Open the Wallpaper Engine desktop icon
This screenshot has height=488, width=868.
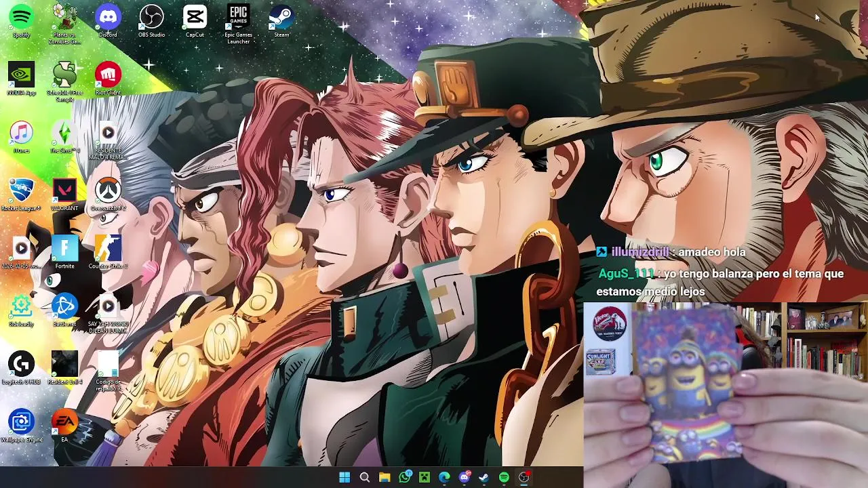21,427
